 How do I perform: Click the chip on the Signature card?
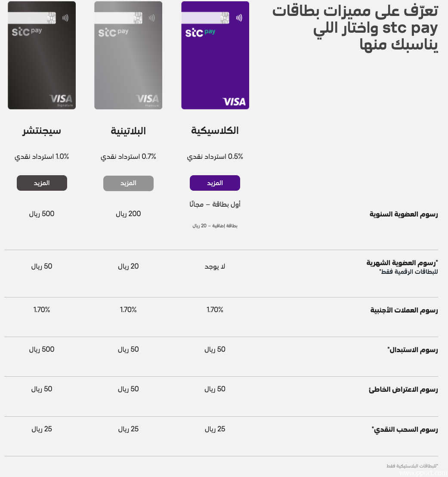(x=51, y=18)
